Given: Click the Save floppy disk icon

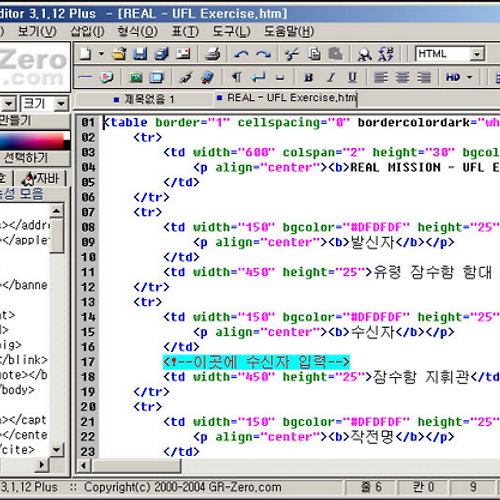Looking at the screenshot, I should click(140, 53).
